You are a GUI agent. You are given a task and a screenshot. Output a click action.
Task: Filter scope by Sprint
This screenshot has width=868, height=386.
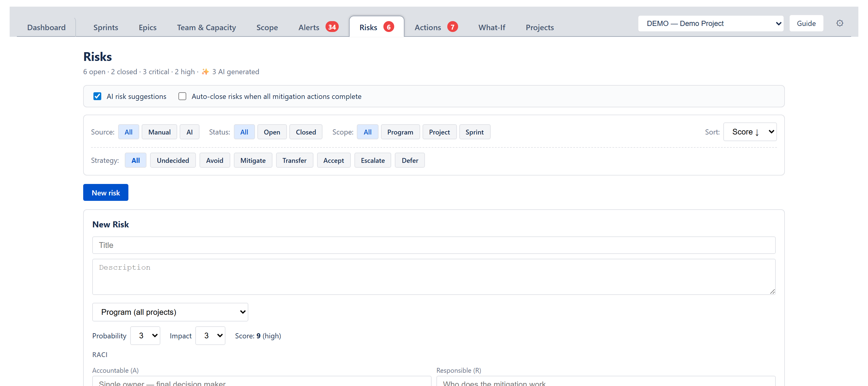click(474, 132)
